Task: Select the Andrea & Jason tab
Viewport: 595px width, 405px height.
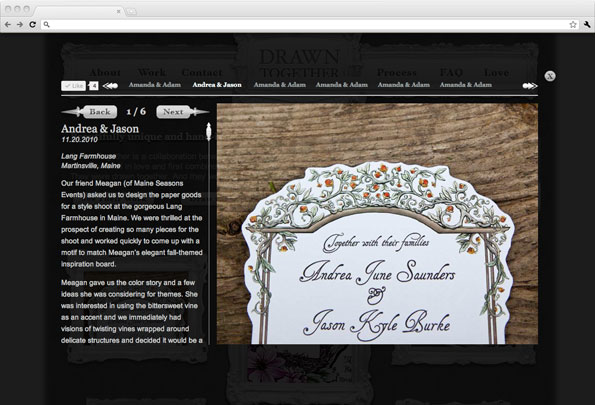Action: [217, 85]
